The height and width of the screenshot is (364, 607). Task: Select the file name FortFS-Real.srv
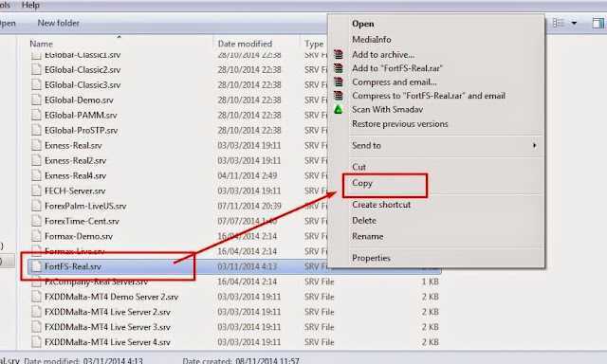tap(73, 266)
